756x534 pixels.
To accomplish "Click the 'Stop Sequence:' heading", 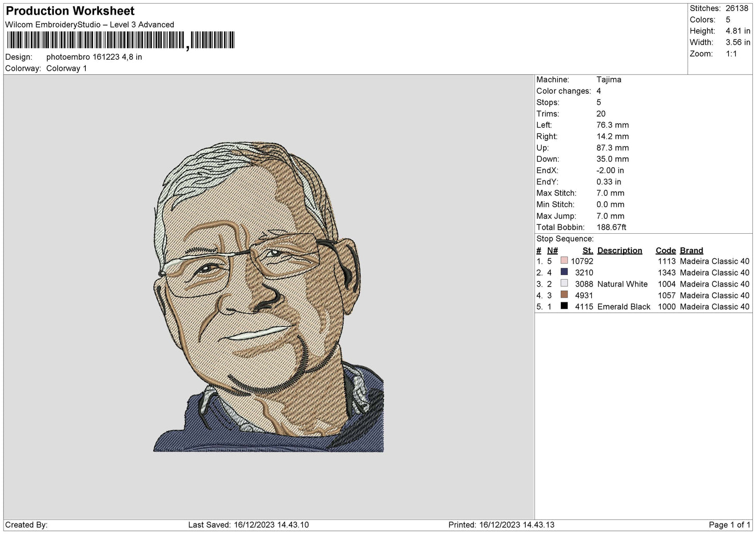I will click(565, 239).
